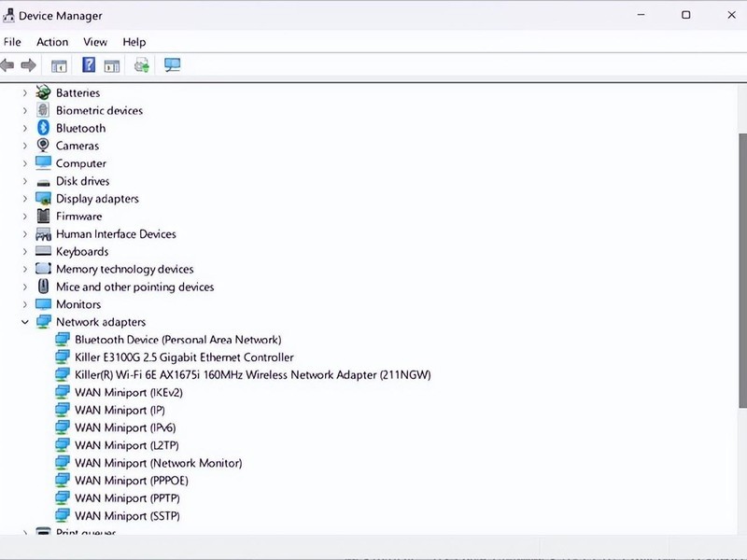Click the Forward arrow toolbar icon
747x560 pixels.
point(29,64)
